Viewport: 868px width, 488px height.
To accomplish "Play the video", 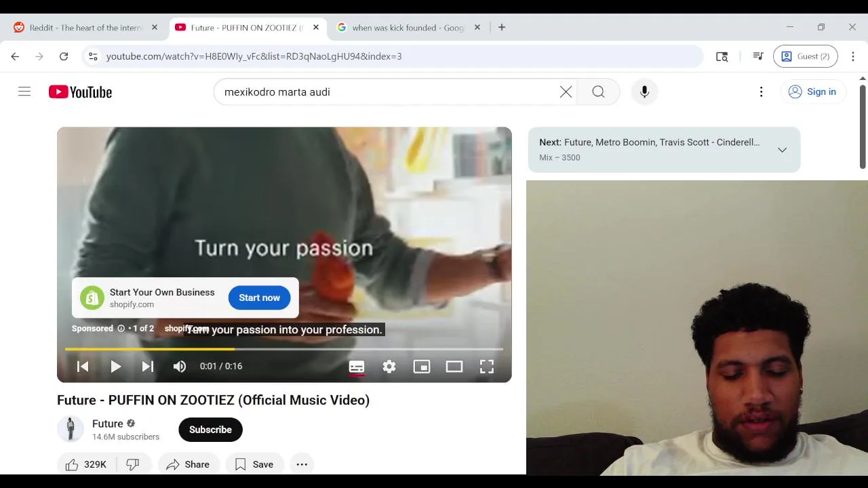I will tap(116, 367).
